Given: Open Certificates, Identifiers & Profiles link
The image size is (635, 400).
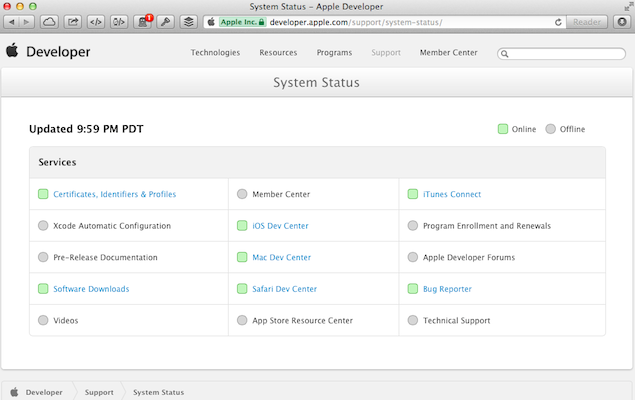Looking at the screenshot, I should (115, 194).
